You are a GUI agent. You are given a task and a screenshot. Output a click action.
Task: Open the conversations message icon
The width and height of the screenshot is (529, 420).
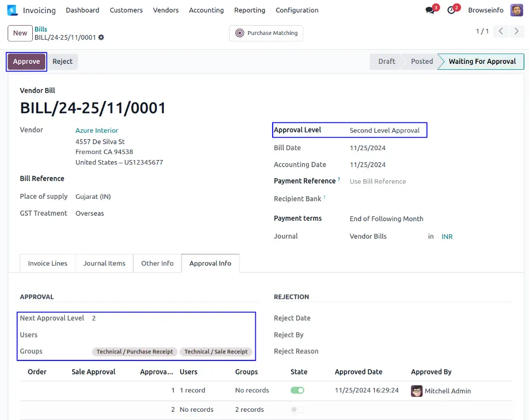(x=430, y=10)
